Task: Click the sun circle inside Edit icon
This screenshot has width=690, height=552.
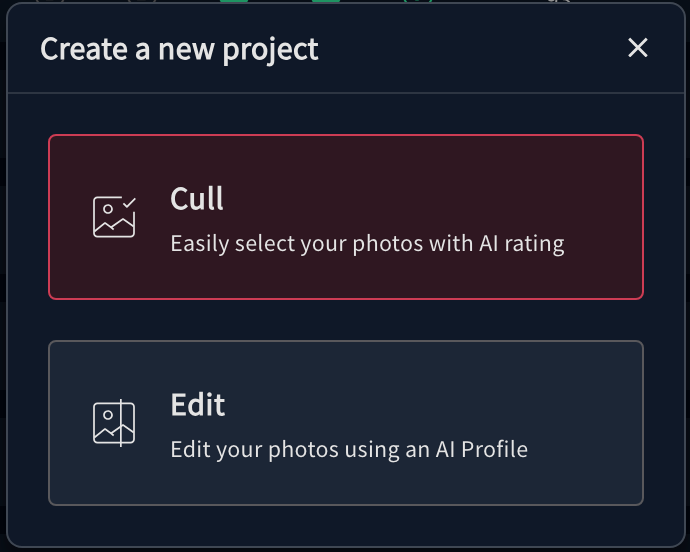Action: click(108, 415)
